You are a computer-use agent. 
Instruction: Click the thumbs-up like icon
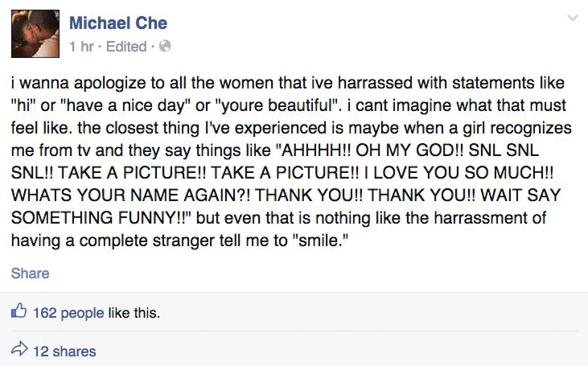pyautogui.click(x=19, y=312)
